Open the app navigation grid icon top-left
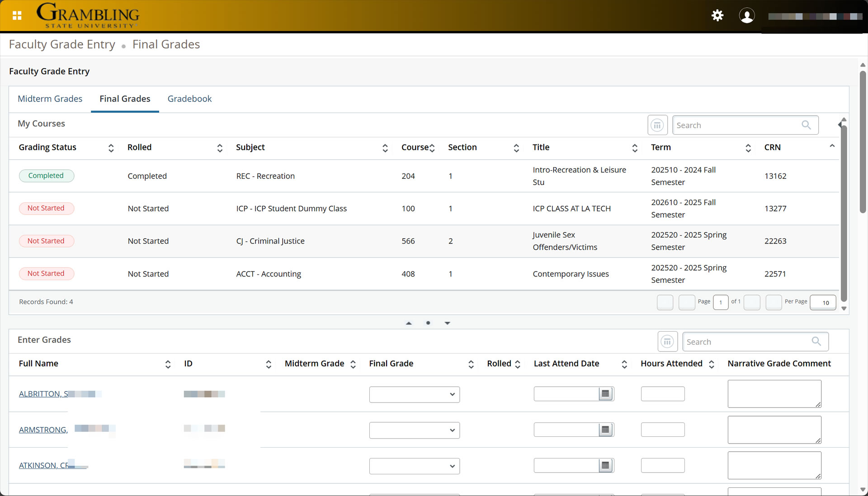868x496 pixels. pyautogui.click(x=17, y=15)
